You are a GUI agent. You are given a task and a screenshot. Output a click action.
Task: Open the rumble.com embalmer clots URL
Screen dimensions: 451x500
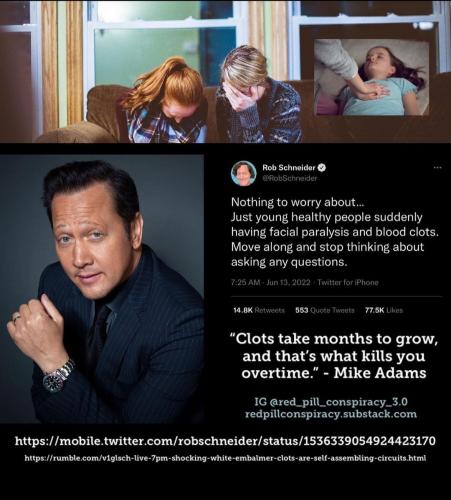(225, 458)
